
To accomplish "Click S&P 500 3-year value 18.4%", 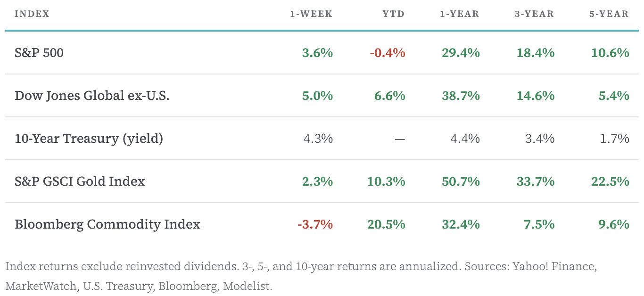I will 536,53.
